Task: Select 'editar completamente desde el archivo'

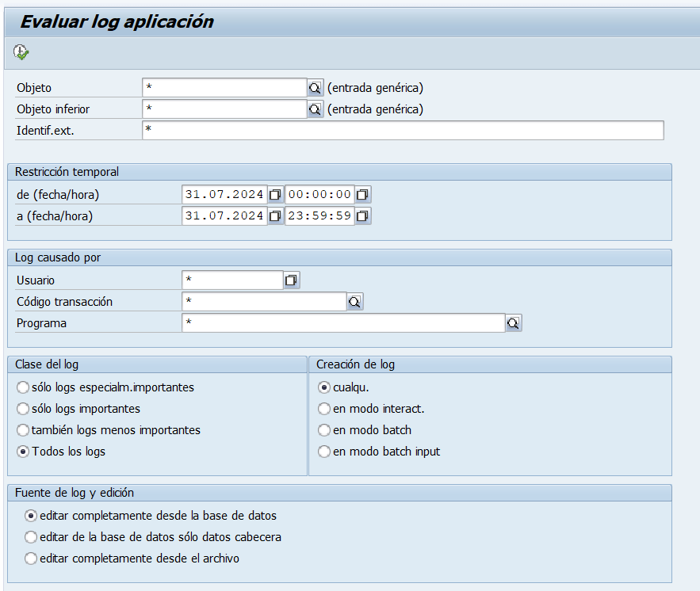Action: [x=31, y=559]
